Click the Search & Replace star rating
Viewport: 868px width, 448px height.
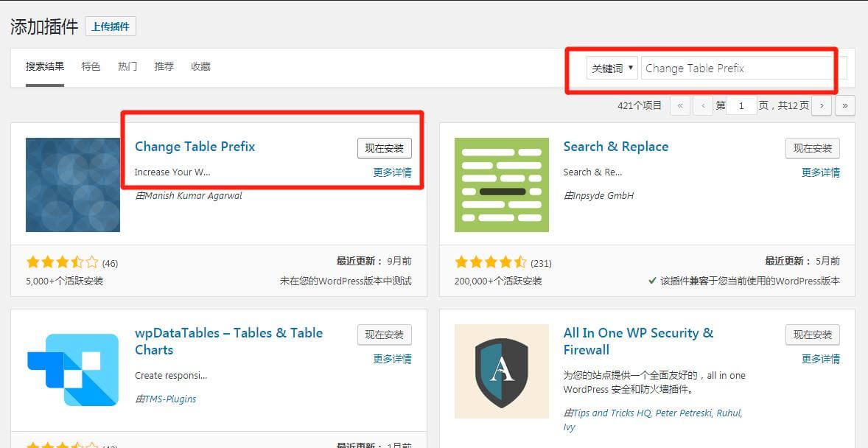pos(491,262)
